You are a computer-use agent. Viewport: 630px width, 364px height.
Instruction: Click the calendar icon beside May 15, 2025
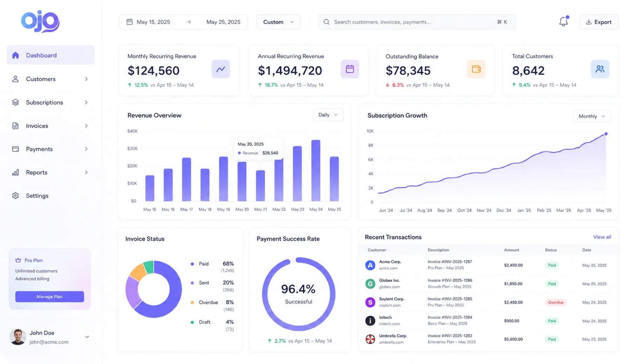pyautogui.click(x=129, y=22)
